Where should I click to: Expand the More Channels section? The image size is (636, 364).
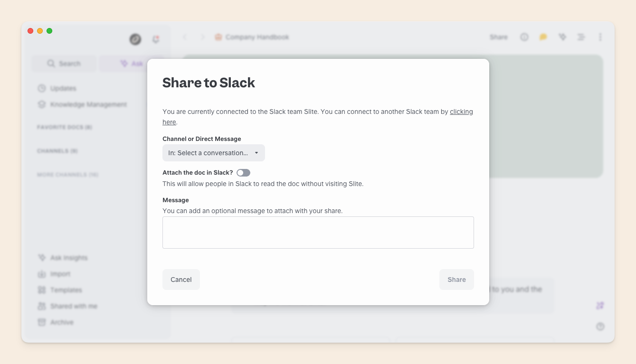coord(68,175)
